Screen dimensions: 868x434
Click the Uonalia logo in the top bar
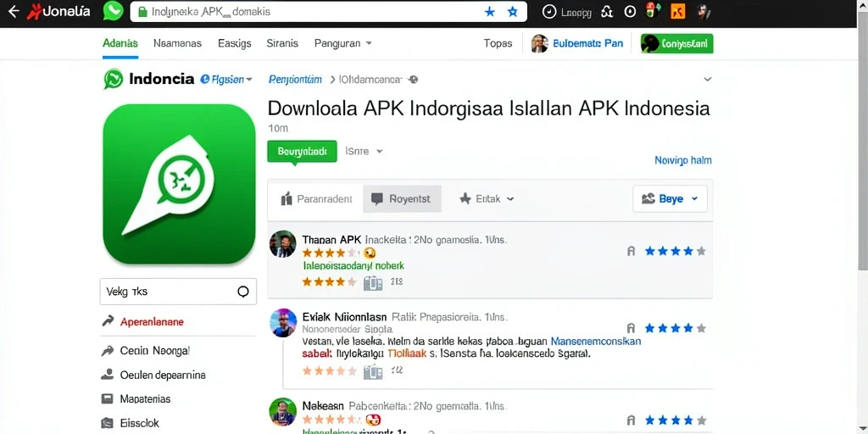coord(58,11)
